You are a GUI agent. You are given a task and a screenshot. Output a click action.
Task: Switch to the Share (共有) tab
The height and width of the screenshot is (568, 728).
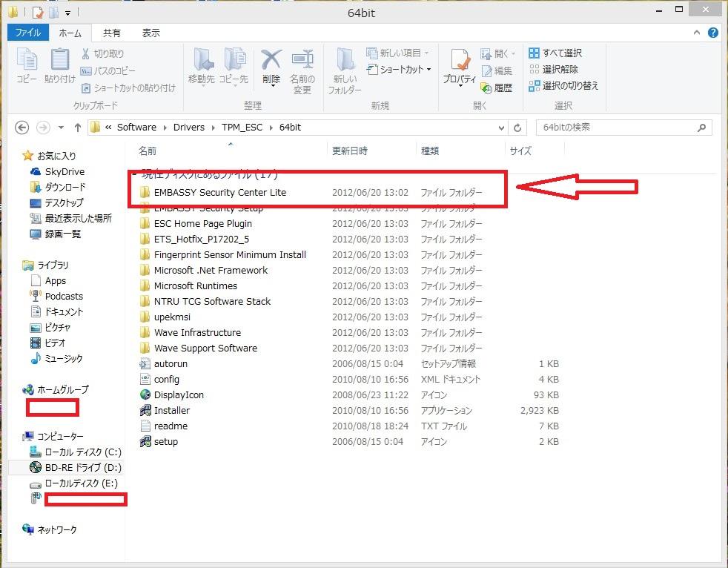click(x=112, y=33)
